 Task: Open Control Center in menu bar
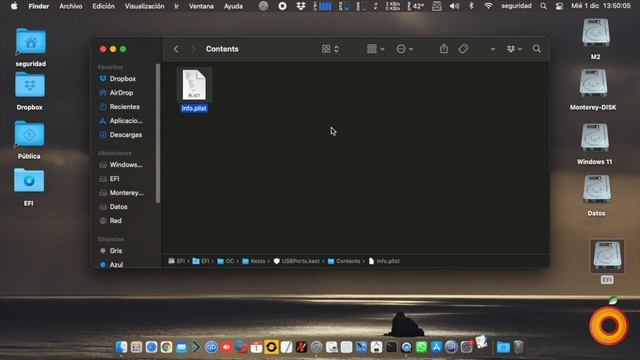(560, 6)
